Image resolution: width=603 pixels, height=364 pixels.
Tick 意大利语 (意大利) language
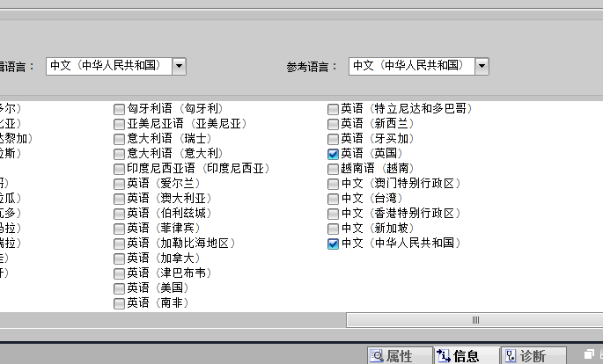tap(119, 155)
